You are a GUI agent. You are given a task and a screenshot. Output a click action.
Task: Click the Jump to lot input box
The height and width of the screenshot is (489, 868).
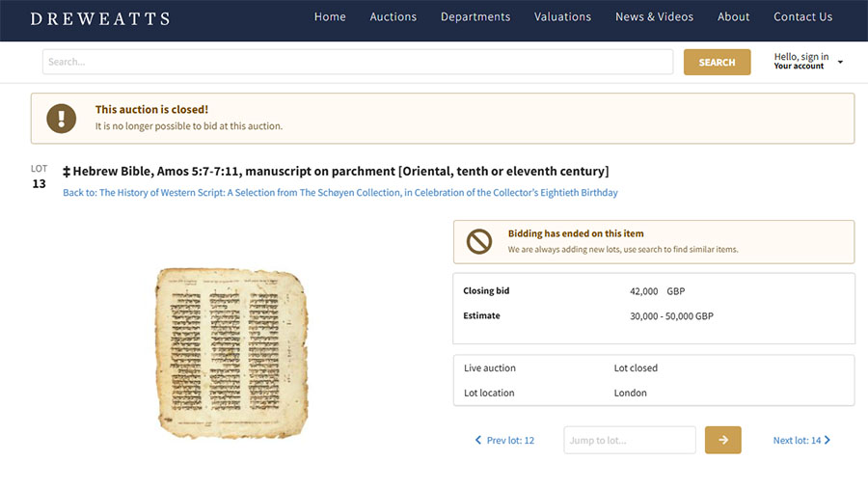tap(630, 441)
